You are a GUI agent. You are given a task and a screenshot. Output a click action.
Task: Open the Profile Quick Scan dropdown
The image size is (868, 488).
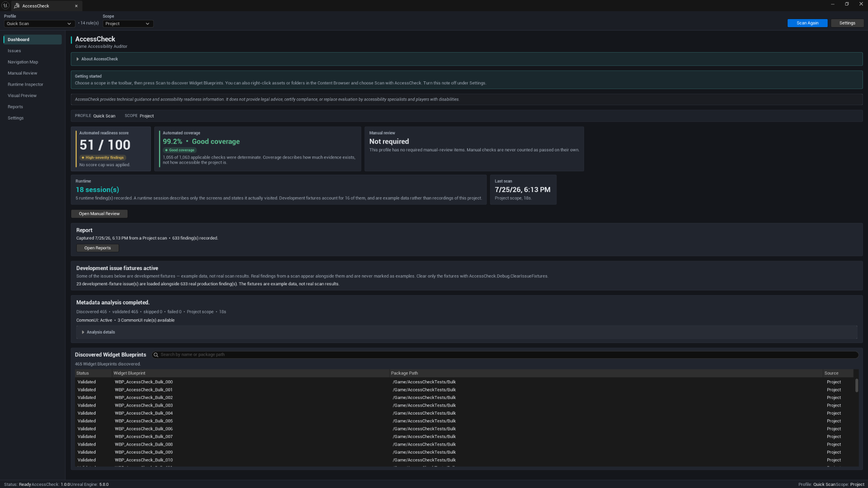pos(39,24)
